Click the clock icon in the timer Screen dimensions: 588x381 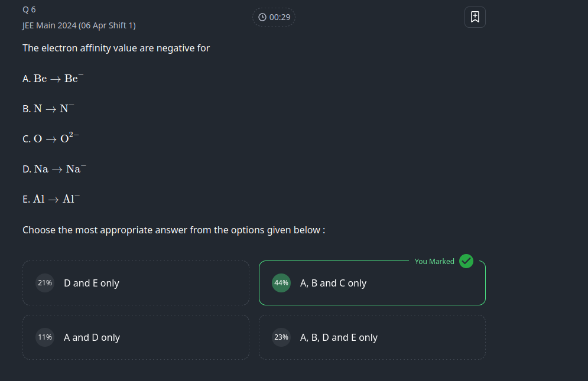[x=262, y=17]
